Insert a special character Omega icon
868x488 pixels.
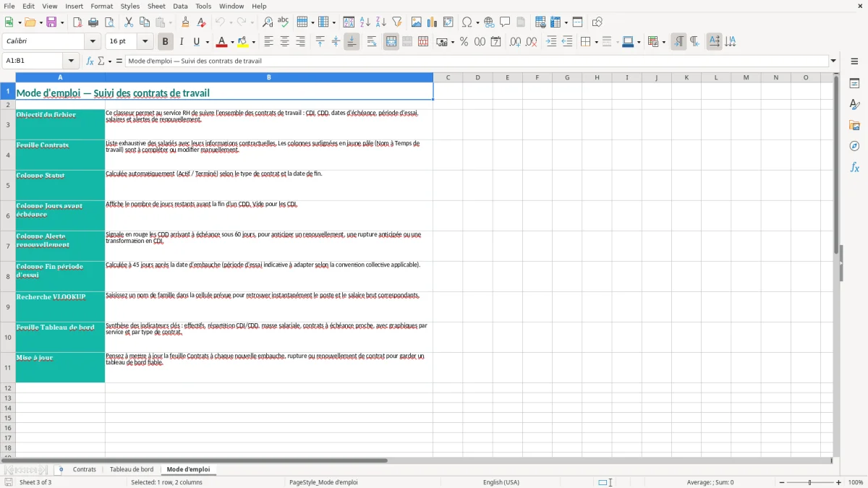coord(467,22)
